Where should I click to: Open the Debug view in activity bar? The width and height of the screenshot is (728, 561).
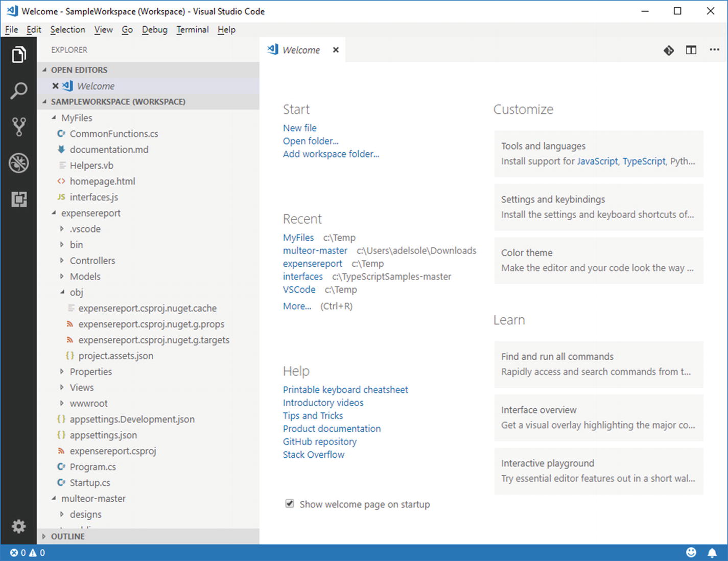point(19,163)
